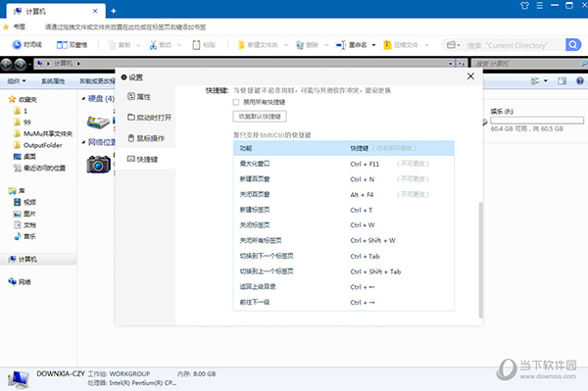
Task: Click the blue magnifier search button
Action: point(573,45)
